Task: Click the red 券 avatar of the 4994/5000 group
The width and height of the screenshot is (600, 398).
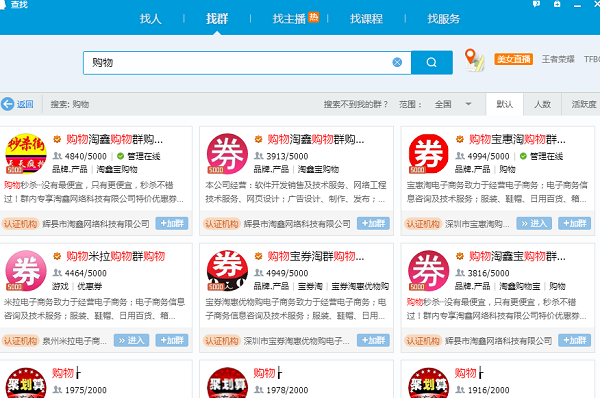Action: pos(429,153)
